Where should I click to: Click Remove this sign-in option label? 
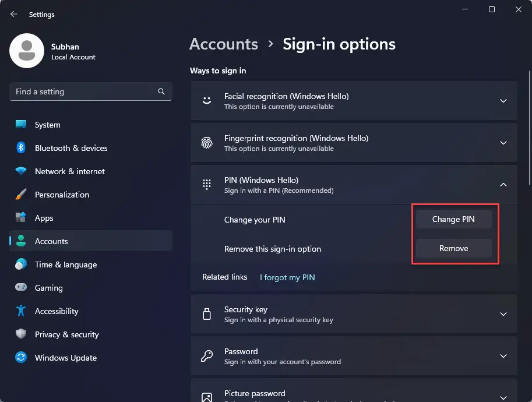(x=273, y=249)
